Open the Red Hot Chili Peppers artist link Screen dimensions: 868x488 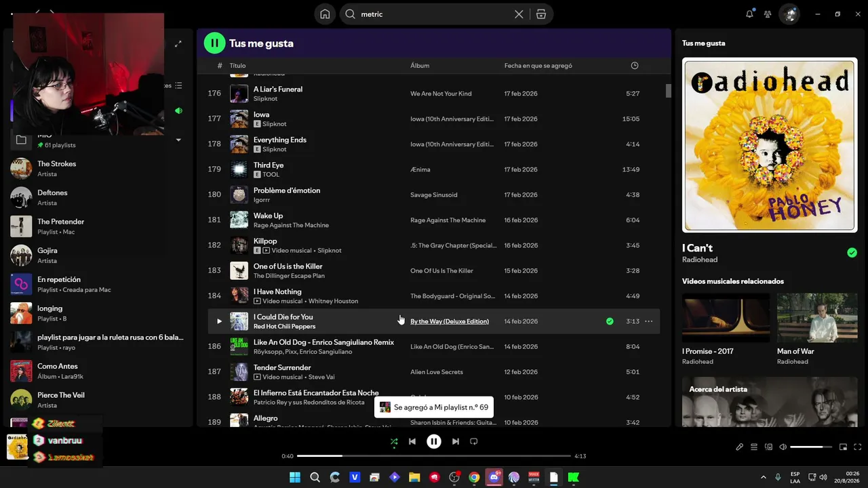tap(284, 327)
